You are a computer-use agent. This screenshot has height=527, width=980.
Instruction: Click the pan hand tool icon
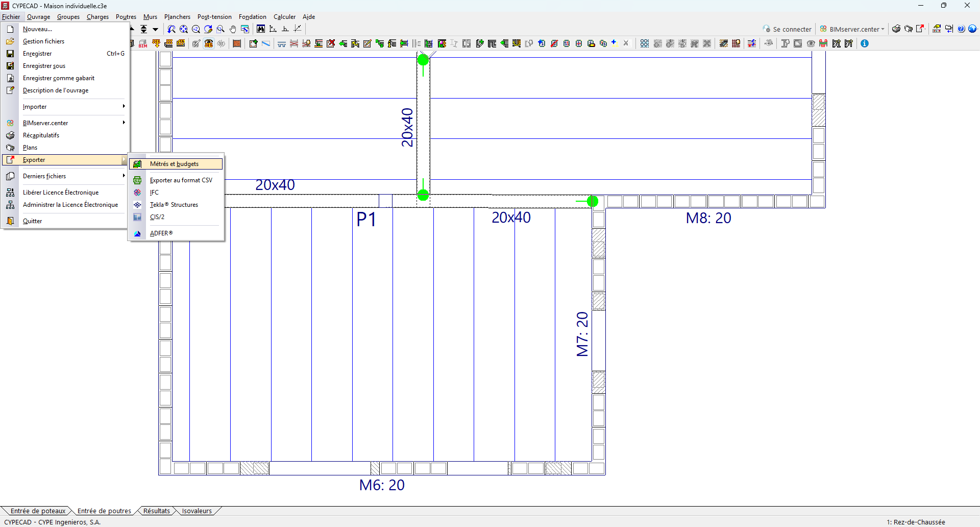pyautogui.click(x=233, y=29)
